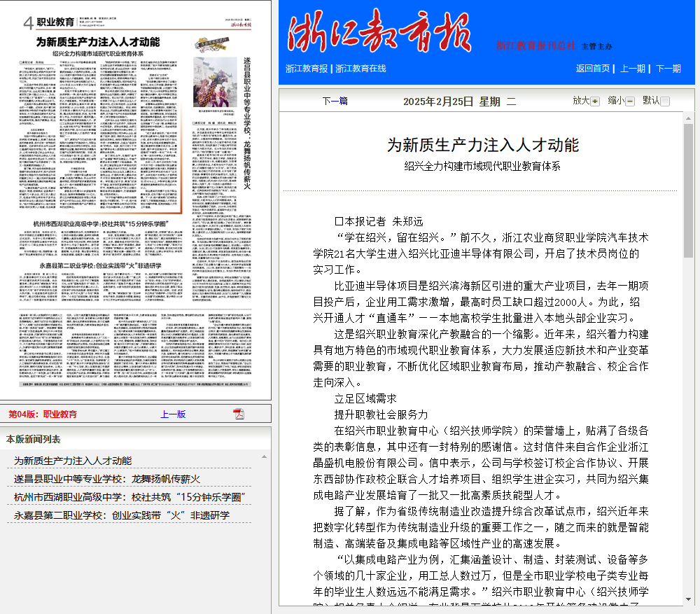Open article 为新质生产力注入人才动能 in news list

click(73, 461)
